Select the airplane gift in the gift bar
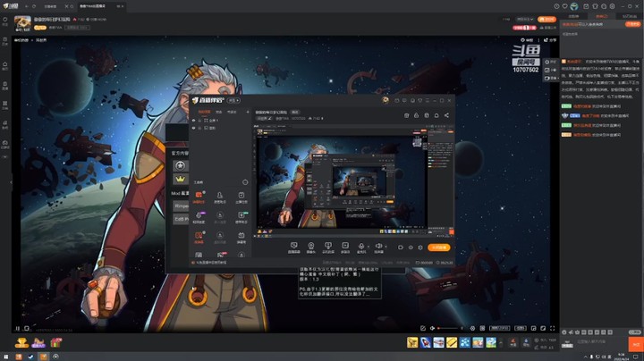 click(x=438, y=342)
